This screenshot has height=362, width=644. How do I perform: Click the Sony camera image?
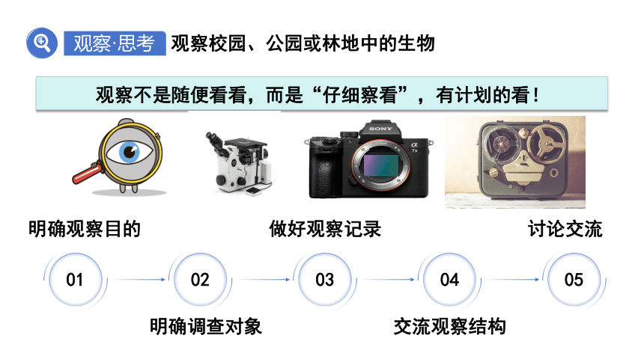point(368,159)
